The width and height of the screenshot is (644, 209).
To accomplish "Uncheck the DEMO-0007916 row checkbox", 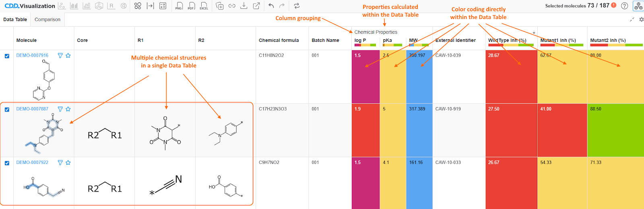I will [7, 56].
